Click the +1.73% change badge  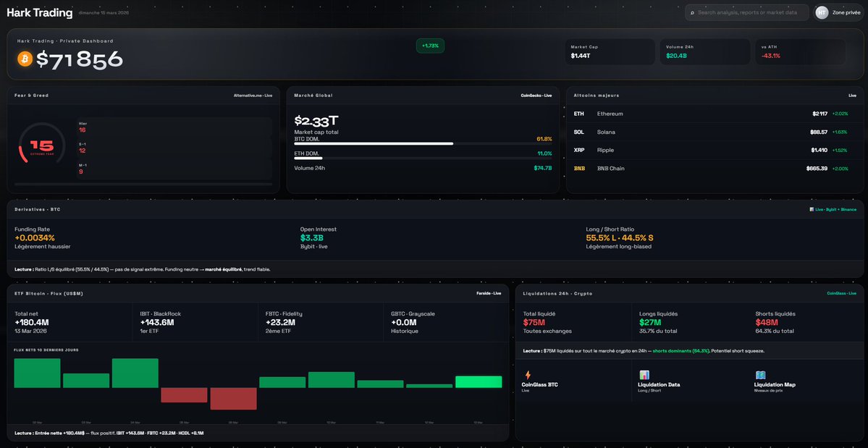(430, 46)
